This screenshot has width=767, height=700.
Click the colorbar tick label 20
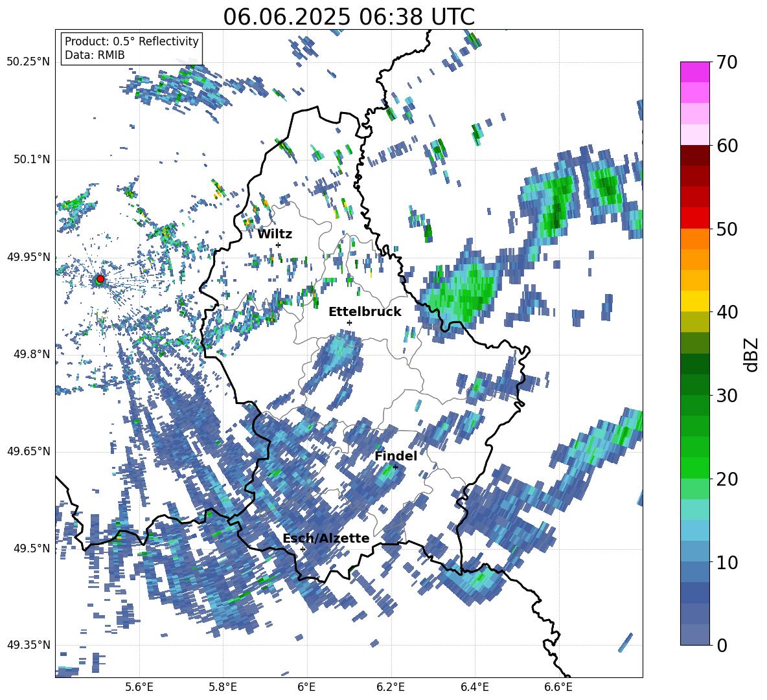click(726, 479)
